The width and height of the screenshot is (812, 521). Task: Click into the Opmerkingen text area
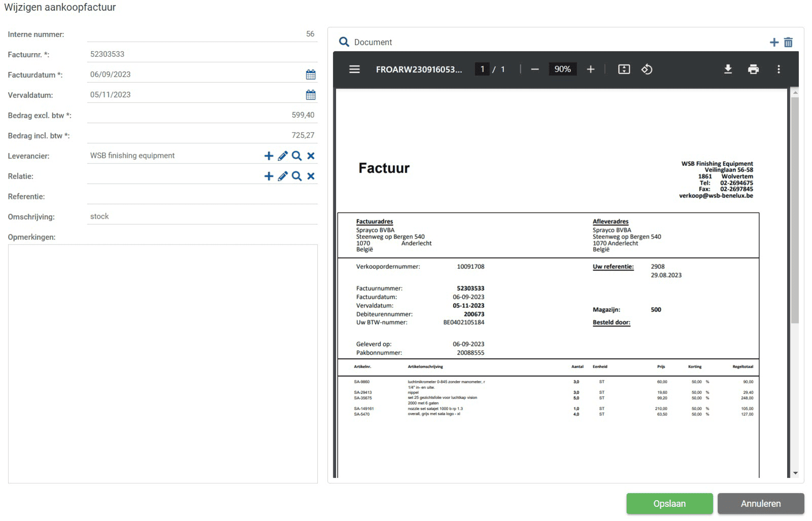(162, 363)
